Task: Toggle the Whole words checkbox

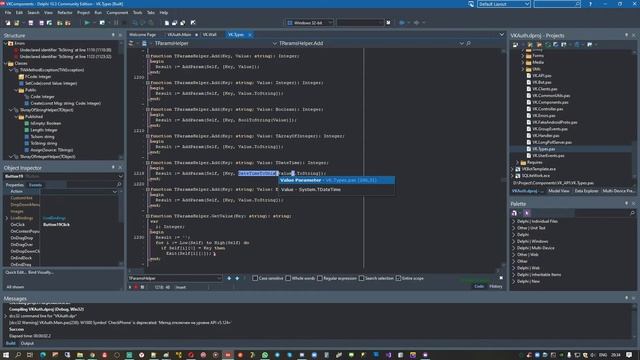Action: tap(288, 278)
